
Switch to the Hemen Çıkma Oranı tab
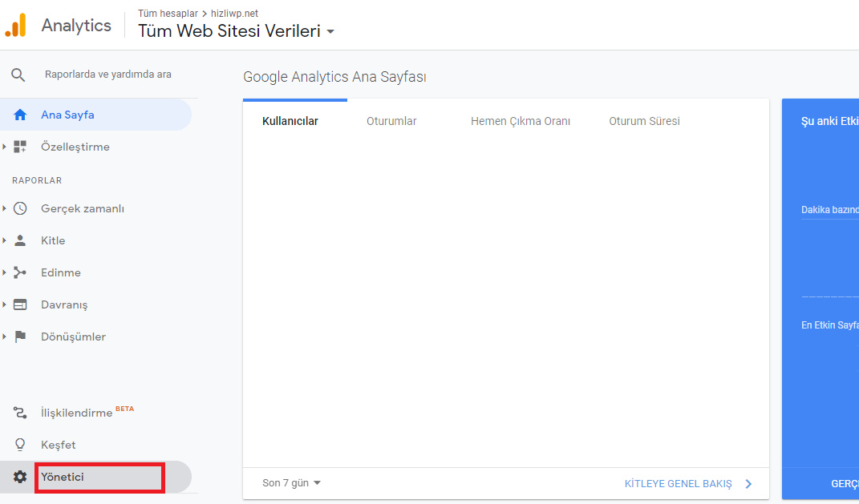(x=521, y=122)
